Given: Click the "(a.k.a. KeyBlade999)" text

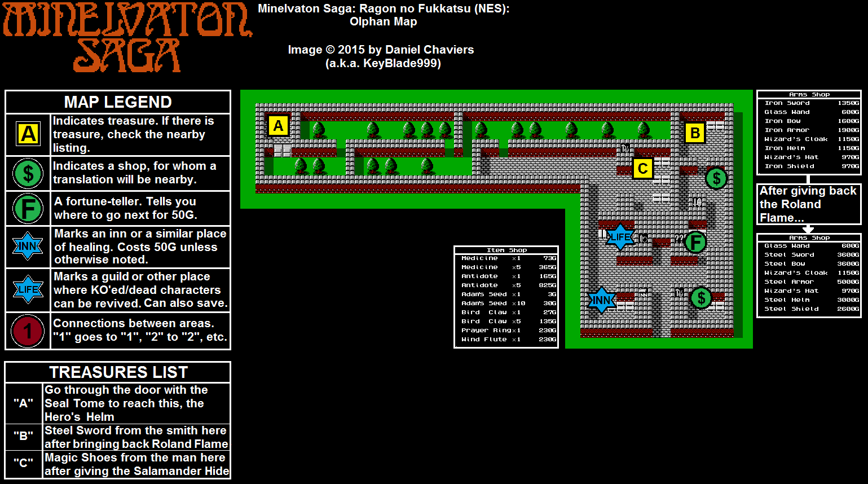Looking at the screenshot, I should [383, 63].
